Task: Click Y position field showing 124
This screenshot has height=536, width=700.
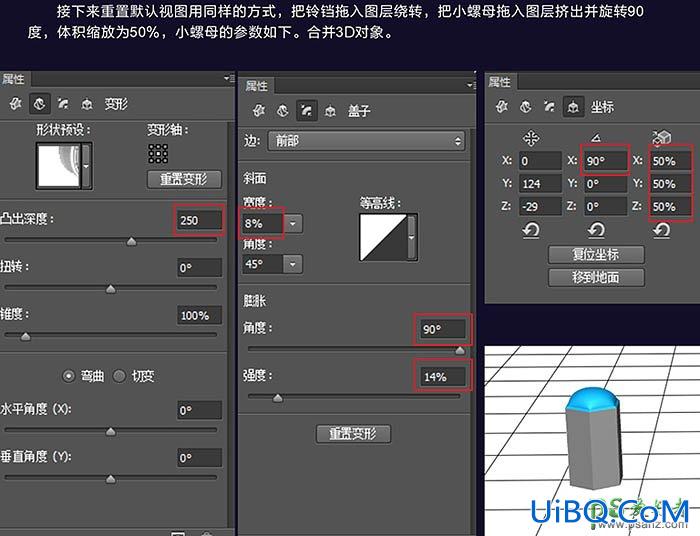Action: click(x=540, y=184)
